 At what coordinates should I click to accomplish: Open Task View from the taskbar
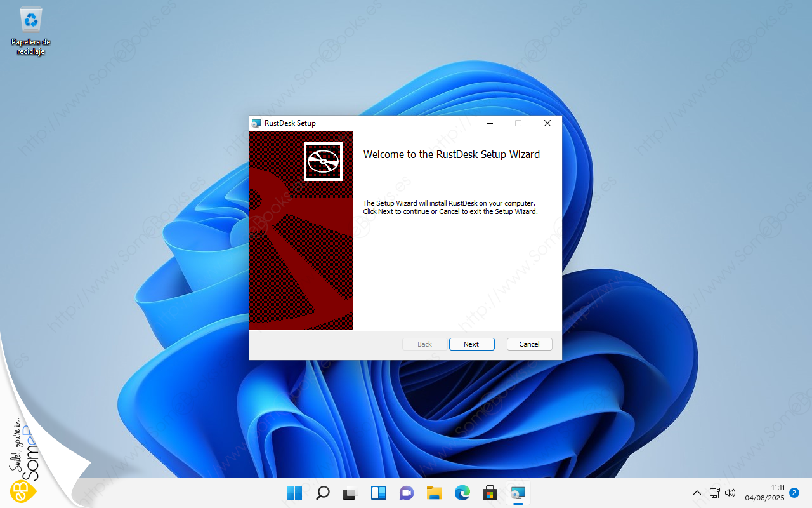(351, 493)
